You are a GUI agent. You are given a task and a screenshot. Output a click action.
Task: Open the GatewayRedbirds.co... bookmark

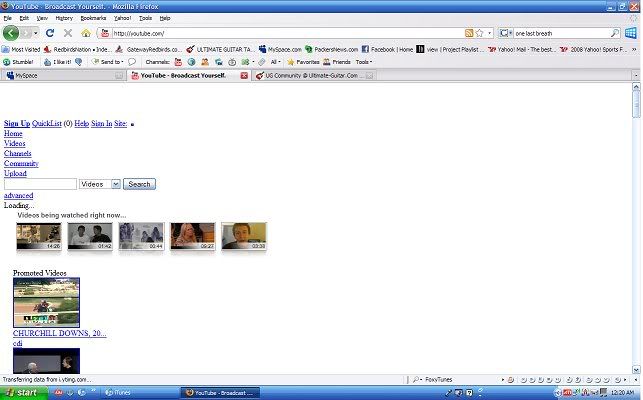click(148, 49)
